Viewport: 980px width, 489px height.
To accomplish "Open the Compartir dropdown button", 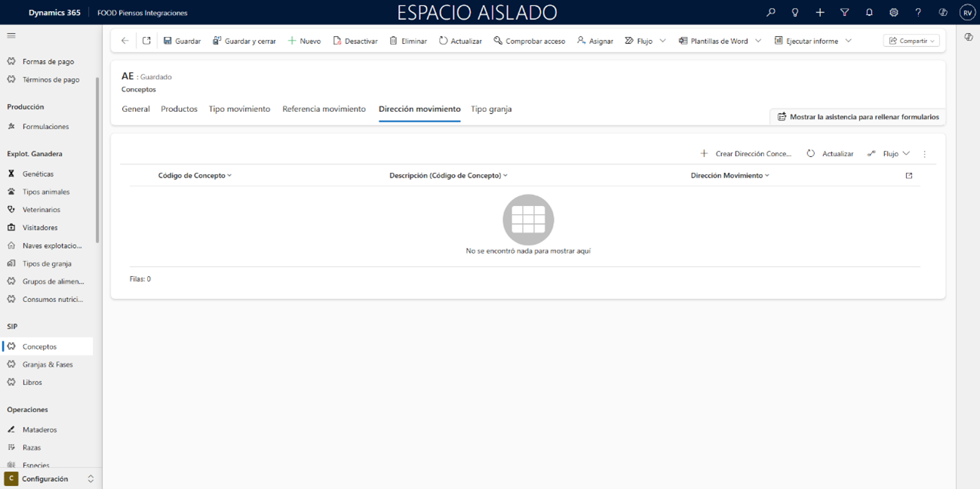I will (911, 41).
